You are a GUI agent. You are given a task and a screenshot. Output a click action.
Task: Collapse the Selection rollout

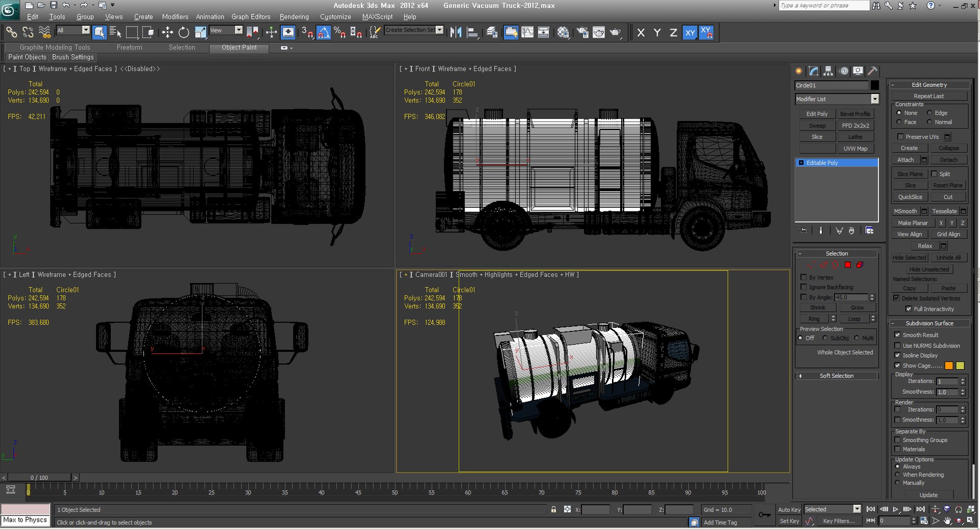(x=837, y=253)
